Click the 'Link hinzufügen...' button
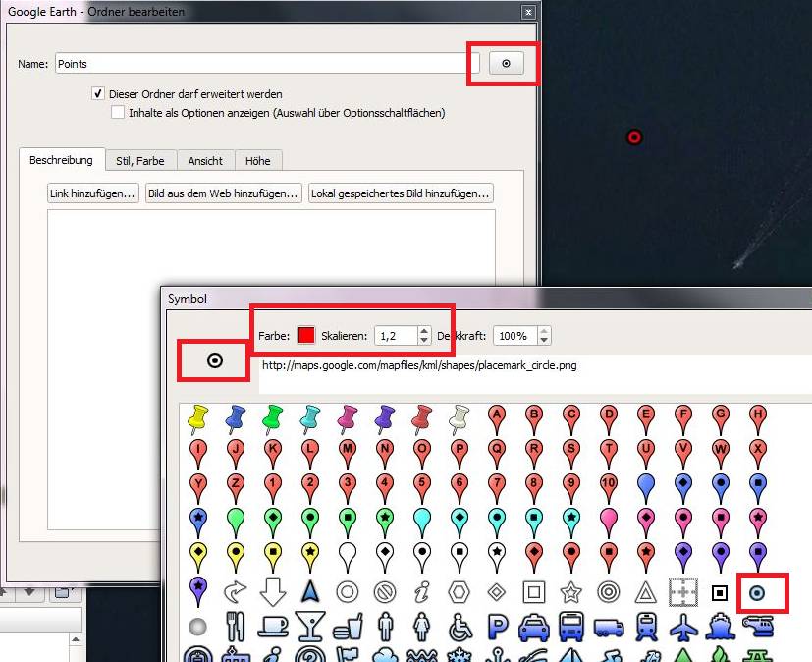 (x=92, y=193)
